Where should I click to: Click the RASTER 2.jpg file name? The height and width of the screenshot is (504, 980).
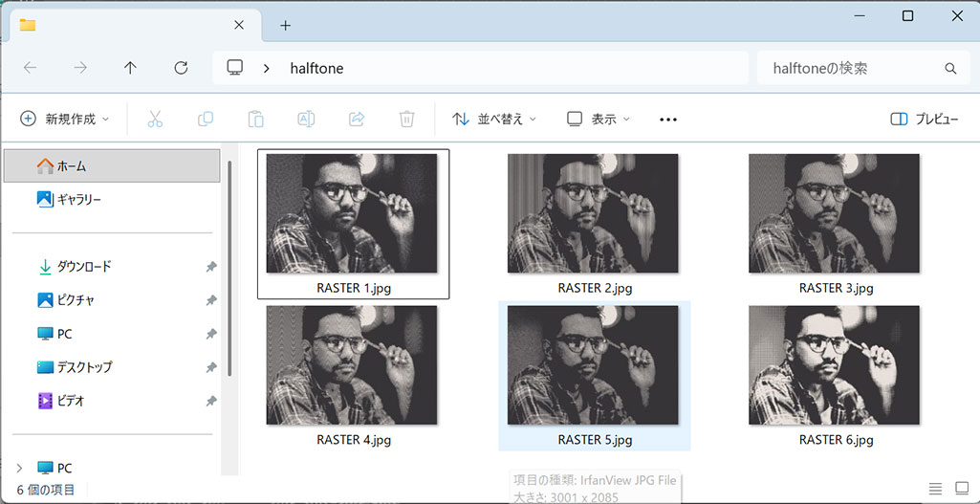click(595, 288)
